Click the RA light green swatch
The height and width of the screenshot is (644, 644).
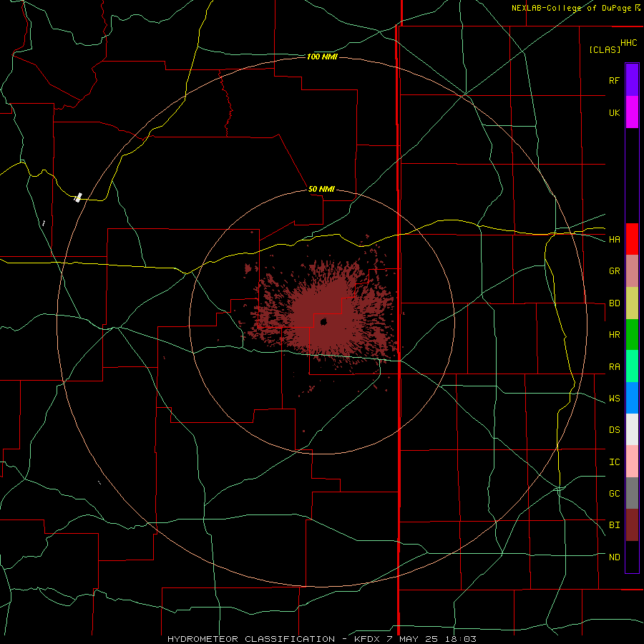pyautogui.click(x=632, y=366)
